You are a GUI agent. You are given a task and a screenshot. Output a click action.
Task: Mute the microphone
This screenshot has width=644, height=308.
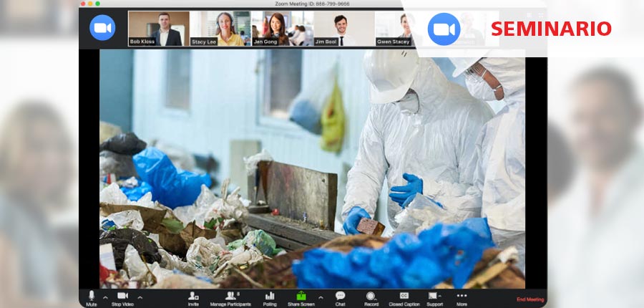92,296
